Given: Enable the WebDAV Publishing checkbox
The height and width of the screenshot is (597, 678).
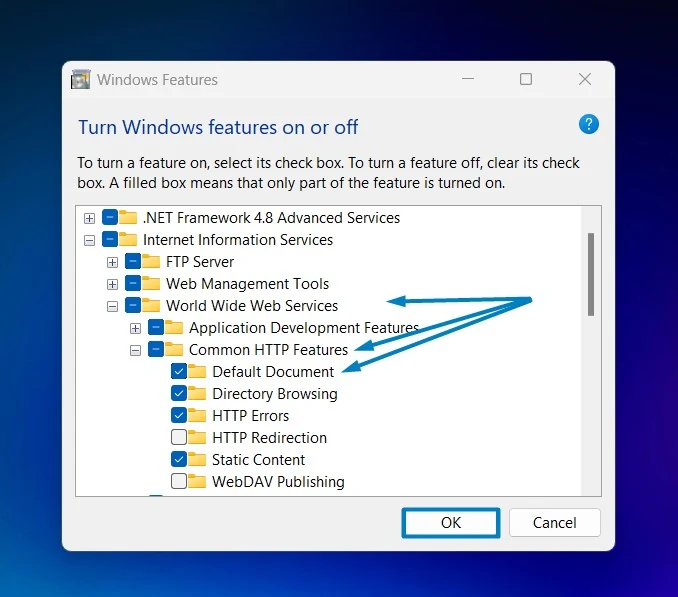Looking at the screenshot, I should [179, 481].
